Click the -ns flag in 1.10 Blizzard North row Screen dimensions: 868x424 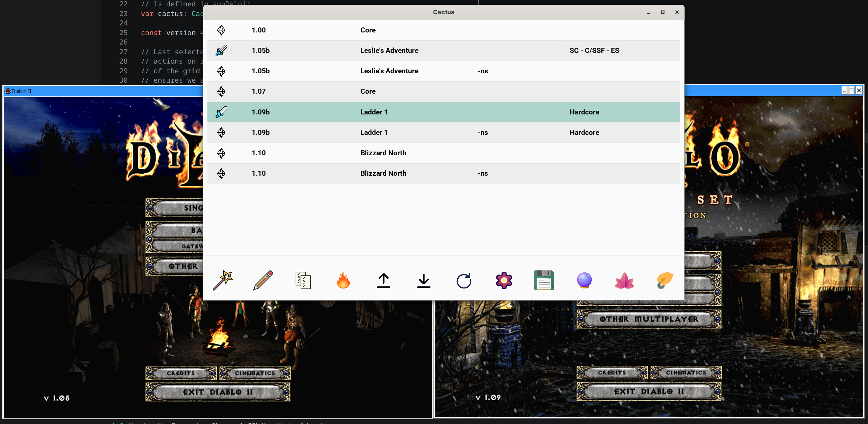tap(482, 173)
